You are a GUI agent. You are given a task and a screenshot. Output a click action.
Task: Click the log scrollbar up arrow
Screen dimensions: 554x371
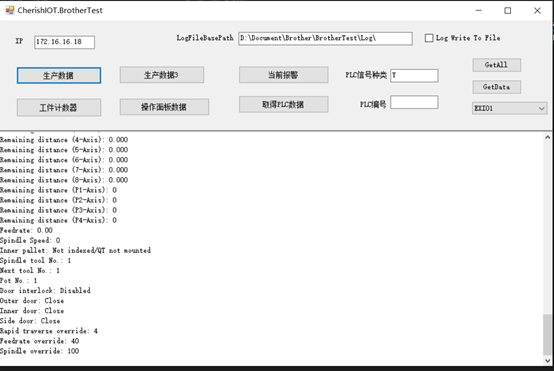[548, 137]
